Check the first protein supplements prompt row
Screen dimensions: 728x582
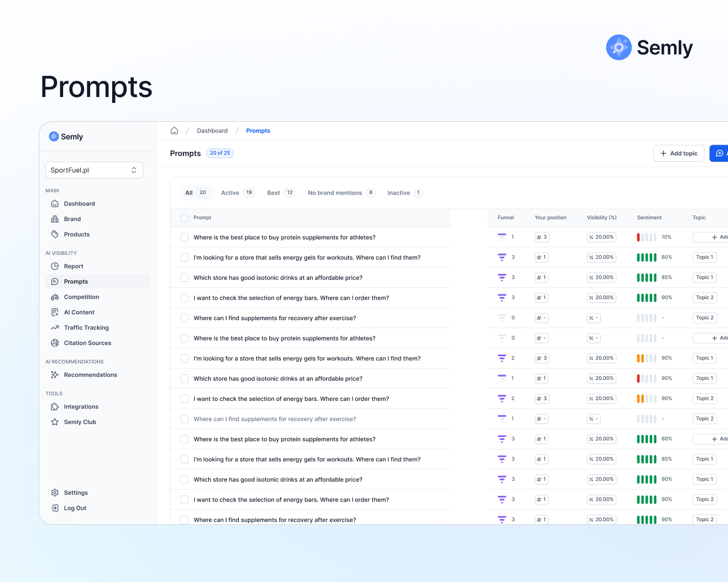[x=184, y=238]
